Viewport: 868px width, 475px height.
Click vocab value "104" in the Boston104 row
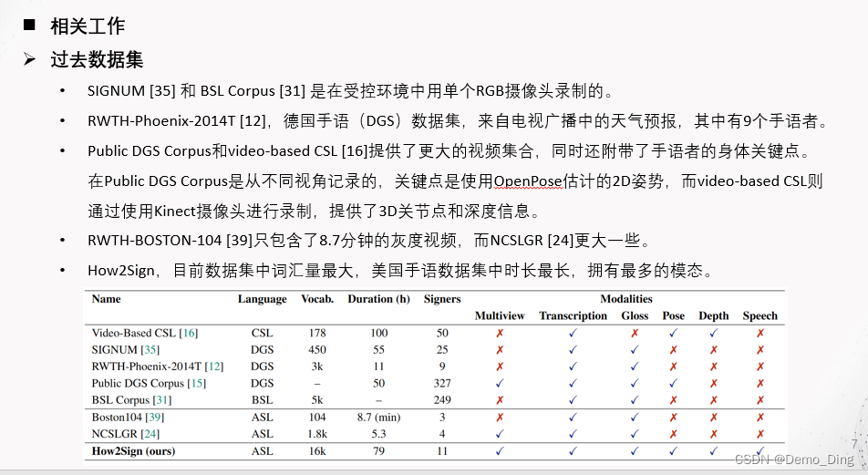pyautogui.click(x=317, y=417)
